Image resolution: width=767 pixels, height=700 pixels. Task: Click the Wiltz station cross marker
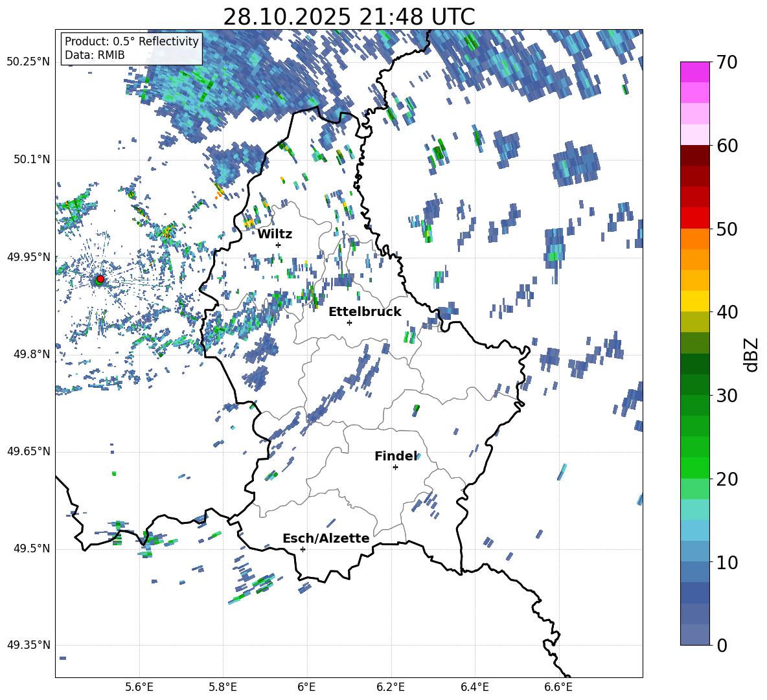(x=279, y=245)
